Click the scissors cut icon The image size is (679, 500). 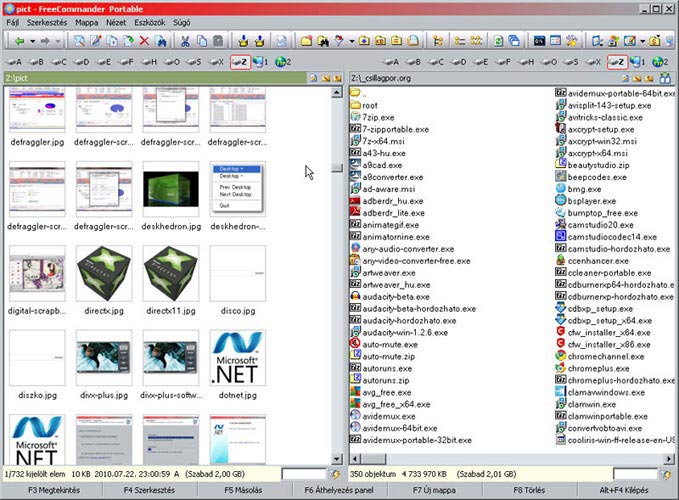coord(186,41)
